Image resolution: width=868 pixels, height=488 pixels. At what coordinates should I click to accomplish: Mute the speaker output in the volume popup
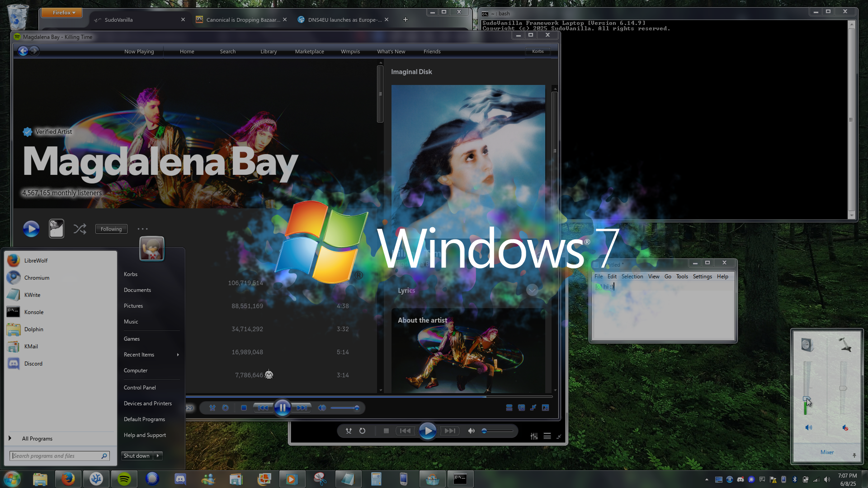808,427
